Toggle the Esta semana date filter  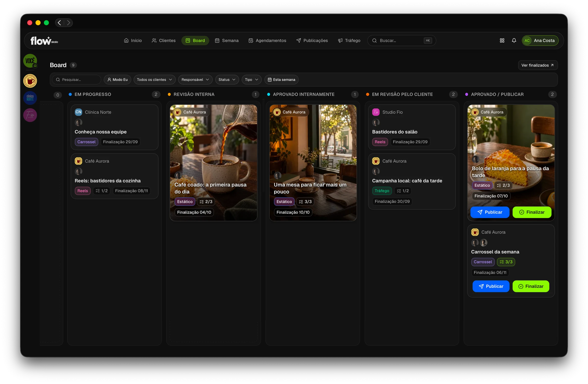tap(282, 80)
